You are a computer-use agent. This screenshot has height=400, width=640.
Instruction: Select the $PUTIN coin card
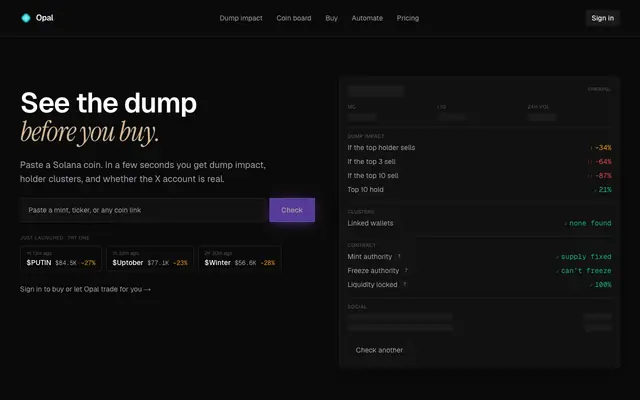61,258
